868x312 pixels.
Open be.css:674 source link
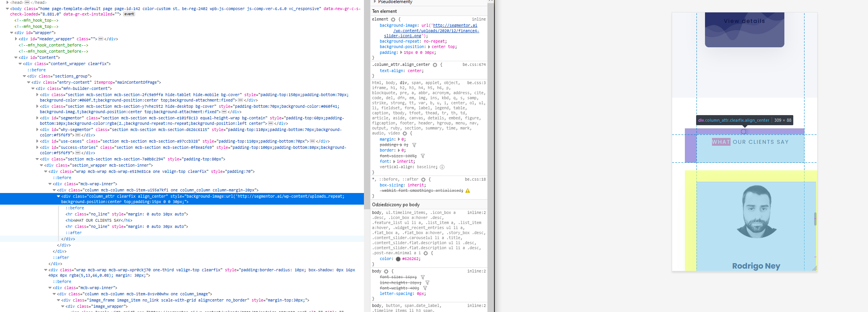[x=474, y=65]
